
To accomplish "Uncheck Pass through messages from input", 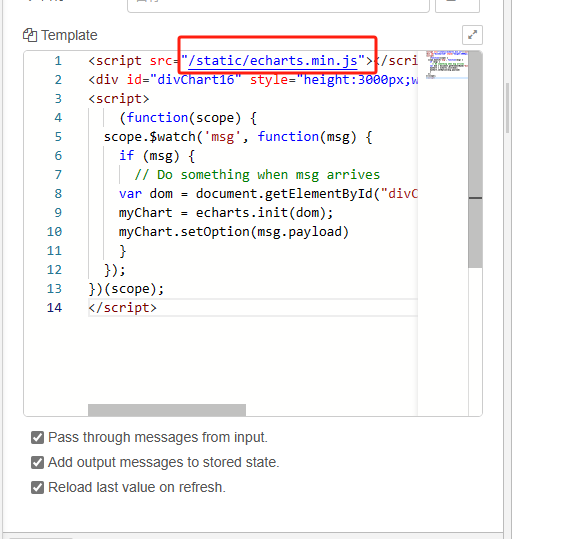I will 37,438.
